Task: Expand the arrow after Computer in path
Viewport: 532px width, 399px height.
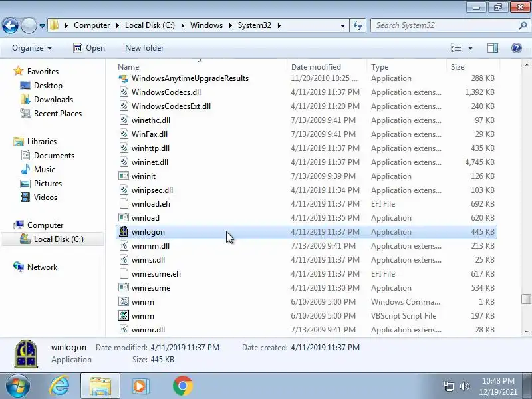Action: (x=117, y=25)
